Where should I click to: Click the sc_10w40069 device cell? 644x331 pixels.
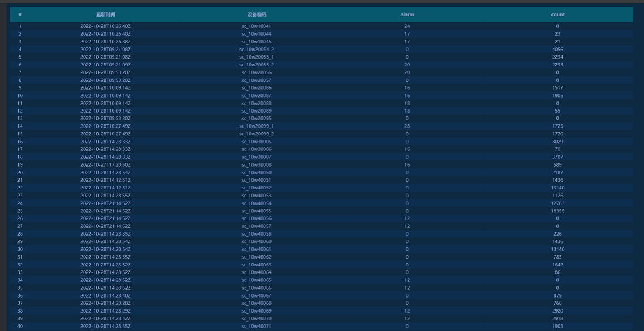(x=256, y=311)
